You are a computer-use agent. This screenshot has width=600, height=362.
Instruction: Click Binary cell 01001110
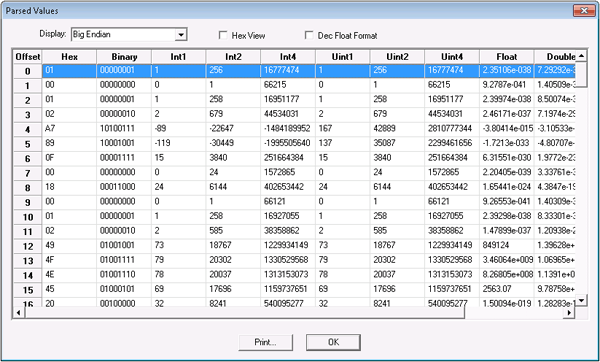pos(124,274)
